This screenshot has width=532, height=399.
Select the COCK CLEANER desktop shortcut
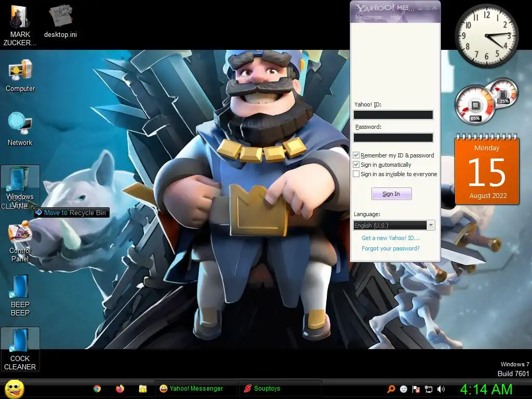point(20,349)
